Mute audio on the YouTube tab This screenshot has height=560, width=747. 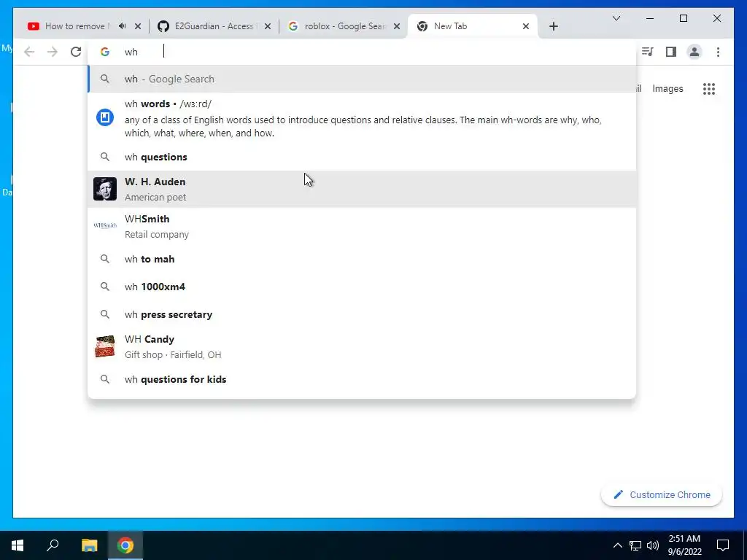pos(123,26)
